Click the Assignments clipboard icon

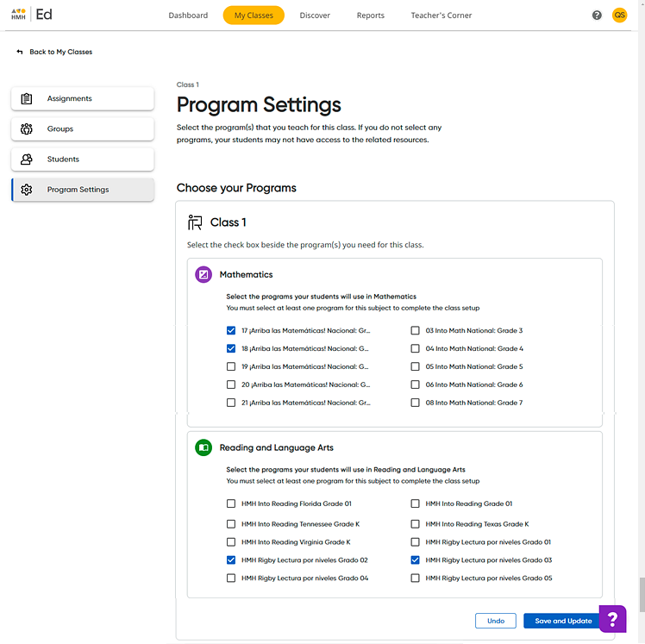click(x=27, y=98)
